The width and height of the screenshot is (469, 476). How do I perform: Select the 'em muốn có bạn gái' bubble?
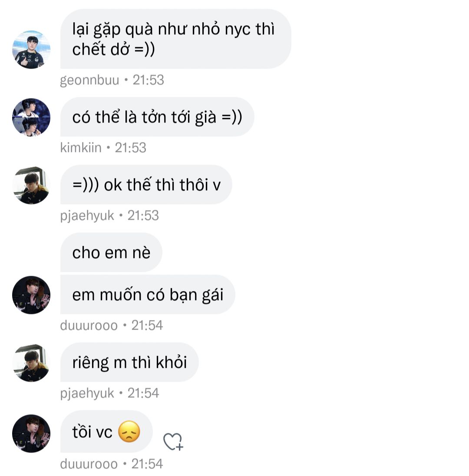coord(148,294)
